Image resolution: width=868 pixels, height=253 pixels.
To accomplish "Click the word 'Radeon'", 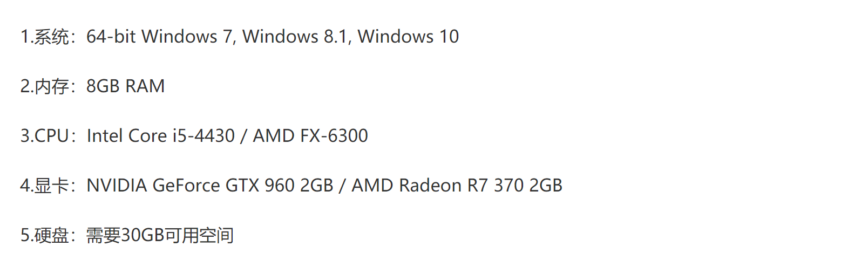I will point(430,186).
